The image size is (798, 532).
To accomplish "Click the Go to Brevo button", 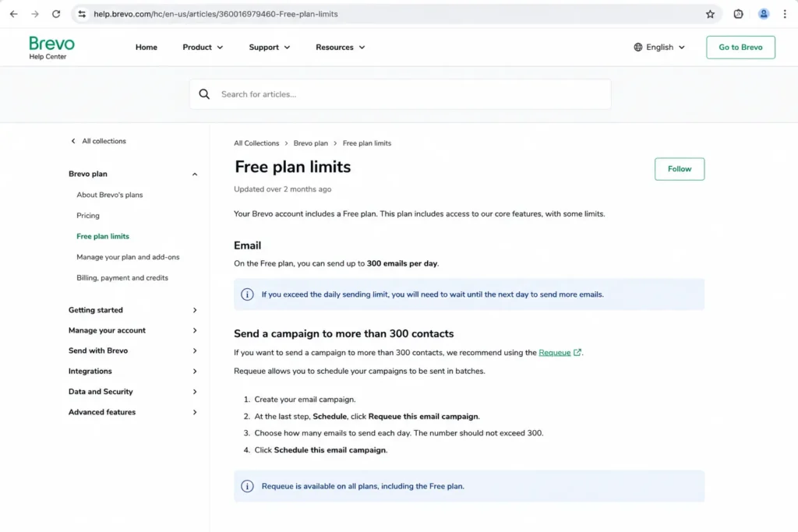I will (x=740, y=48).
